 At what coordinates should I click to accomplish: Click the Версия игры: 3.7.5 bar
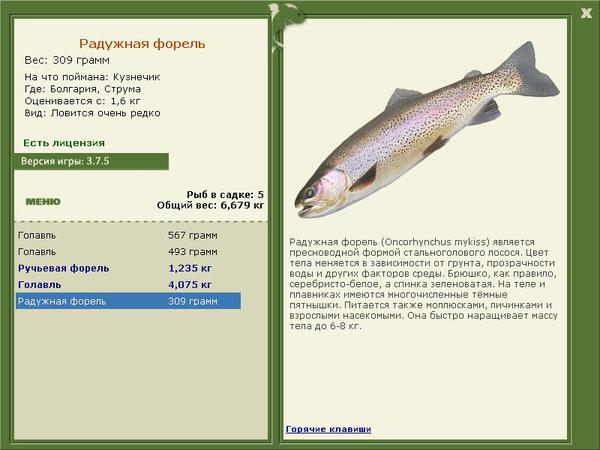pos(91,161)
